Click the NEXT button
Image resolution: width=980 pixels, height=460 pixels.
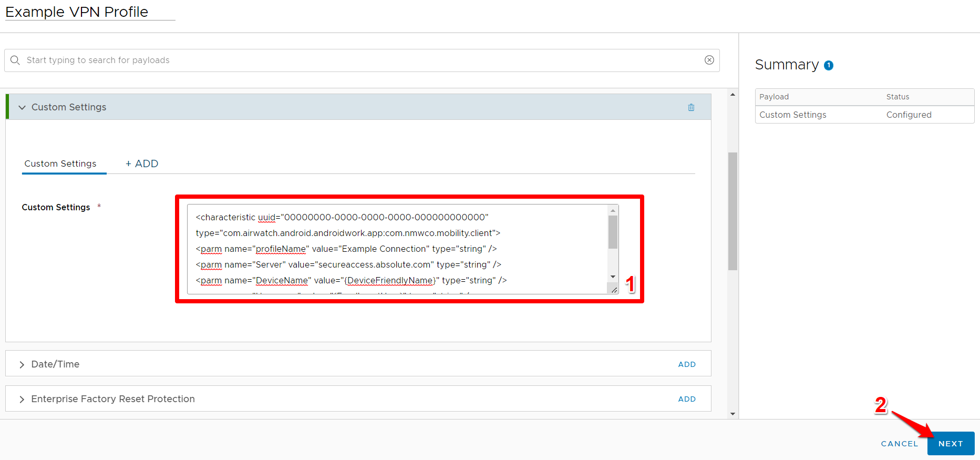[x=951, y=443]
